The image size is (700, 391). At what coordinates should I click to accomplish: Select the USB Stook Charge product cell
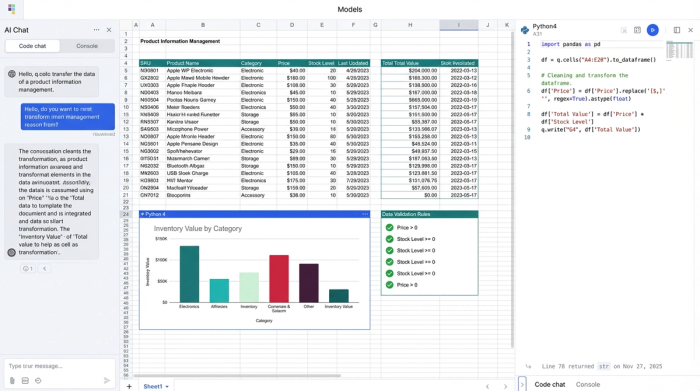click(202, 173)
